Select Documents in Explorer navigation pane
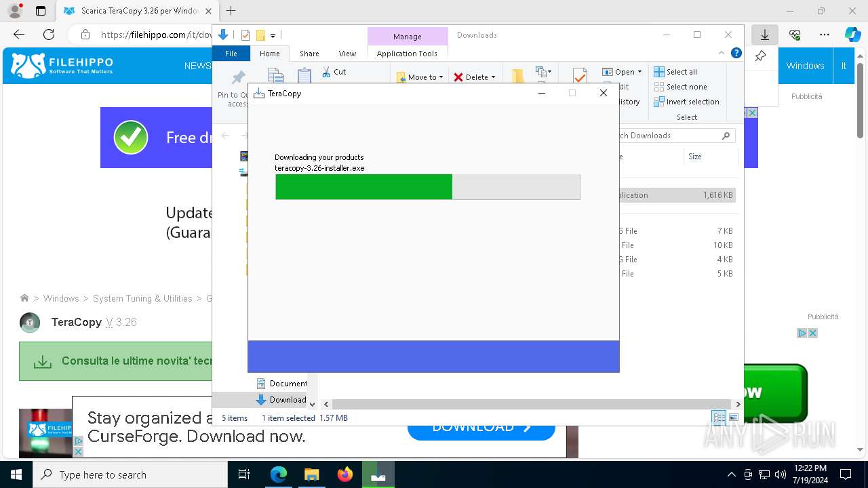Image resolution: width=868 pixels, height=488 pixels. 281,384
